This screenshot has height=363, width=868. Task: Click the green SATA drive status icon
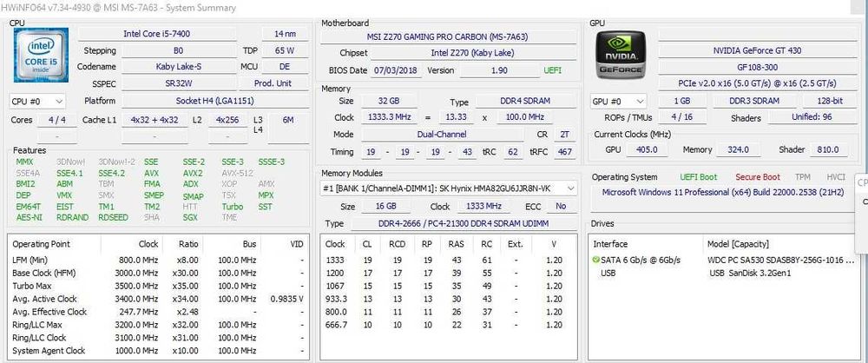pos(595,260)
